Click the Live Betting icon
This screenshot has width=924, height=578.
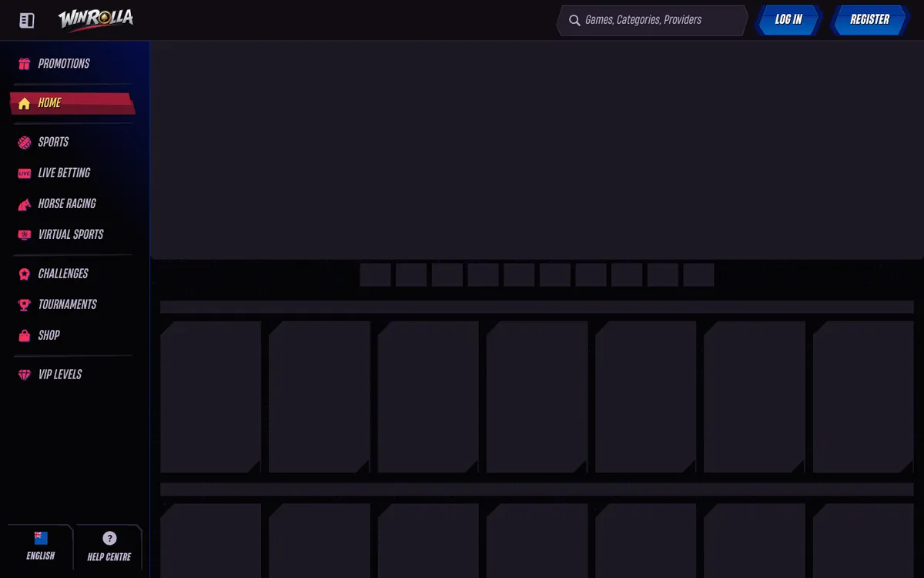click(x=25, y=173)
